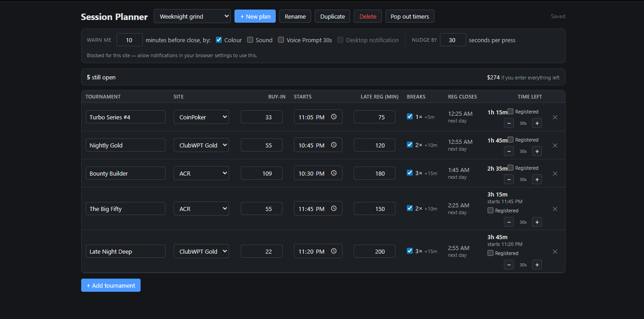Open CoinPoker site dropdown for Turbo Series #4
Image resolution: width=644 pixels, height=319 pixels.
point(201,117)
